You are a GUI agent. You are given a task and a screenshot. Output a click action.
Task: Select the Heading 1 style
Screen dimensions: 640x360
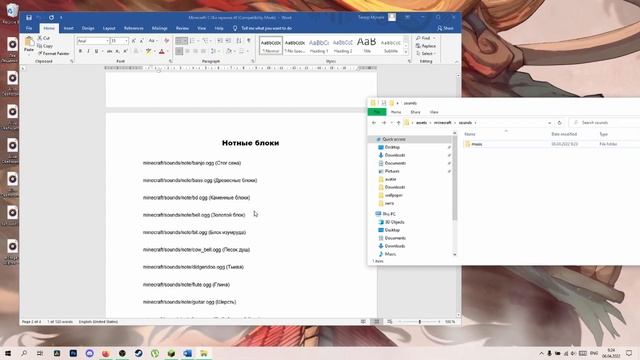coord(319,45)
